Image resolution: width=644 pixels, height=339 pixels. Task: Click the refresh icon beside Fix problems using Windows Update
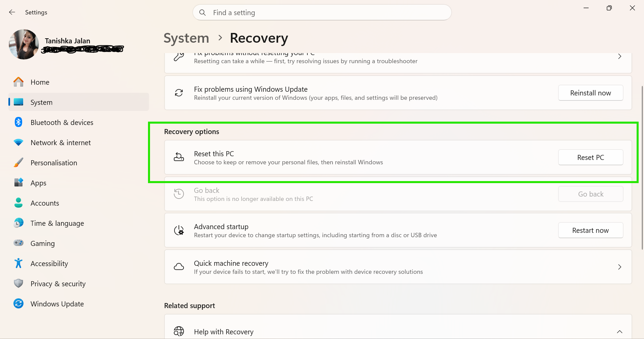tap(179, 93)
